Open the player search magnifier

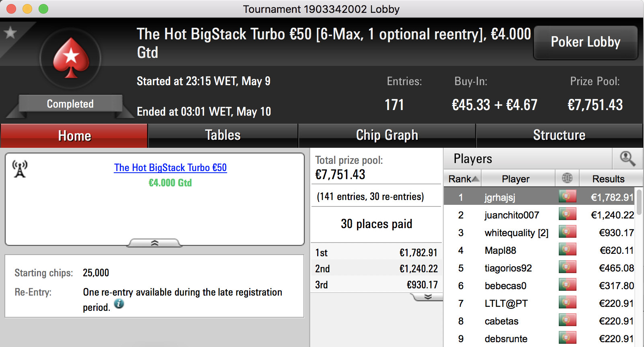click(x=628, y=159)
